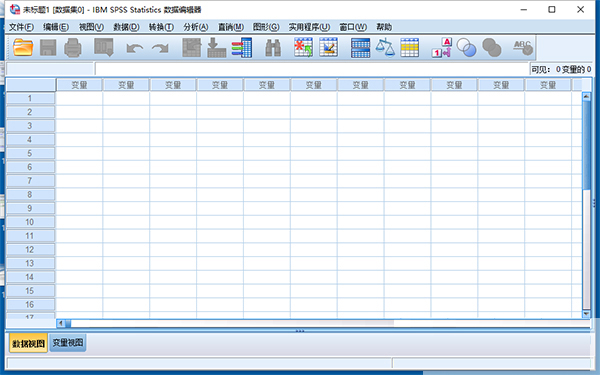Open the Recall recently used dialogs icon

[104, 48]
